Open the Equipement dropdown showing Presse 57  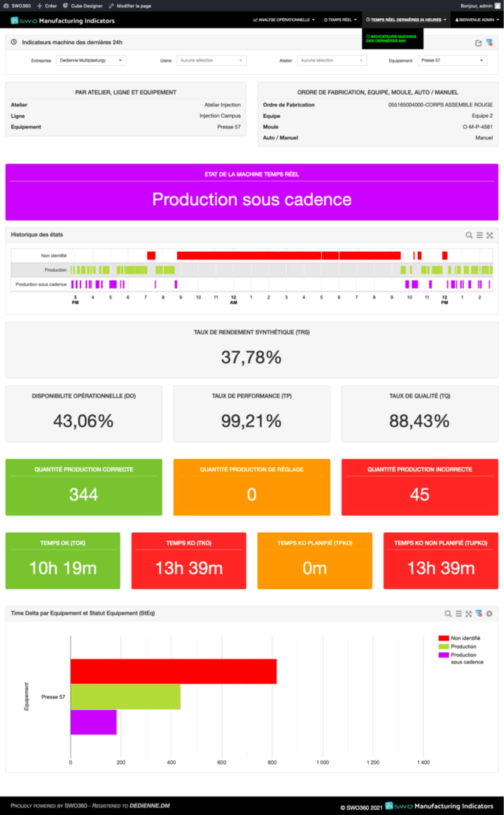pyautogui.click(x=452, y=60)
